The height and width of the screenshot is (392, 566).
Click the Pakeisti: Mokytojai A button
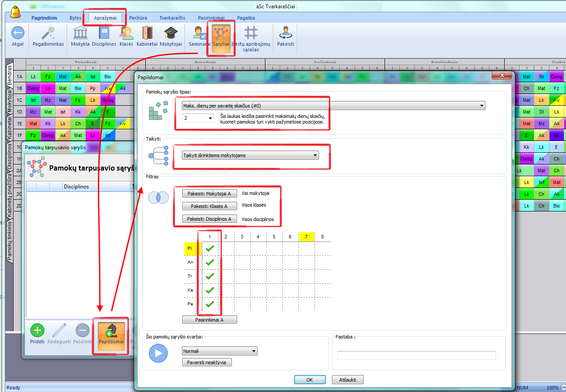(209, 194)
